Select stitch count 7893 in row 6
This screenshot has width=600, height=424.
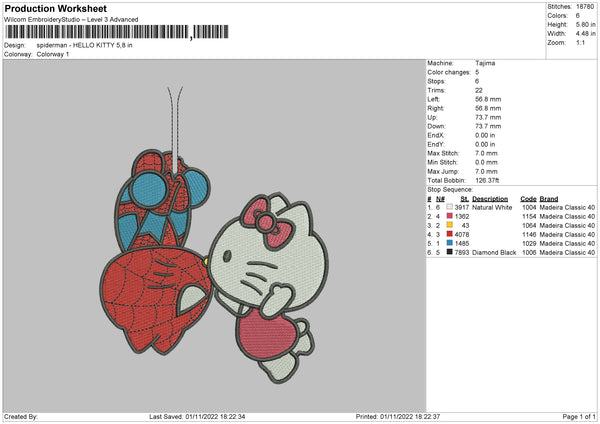pos(462,253)
